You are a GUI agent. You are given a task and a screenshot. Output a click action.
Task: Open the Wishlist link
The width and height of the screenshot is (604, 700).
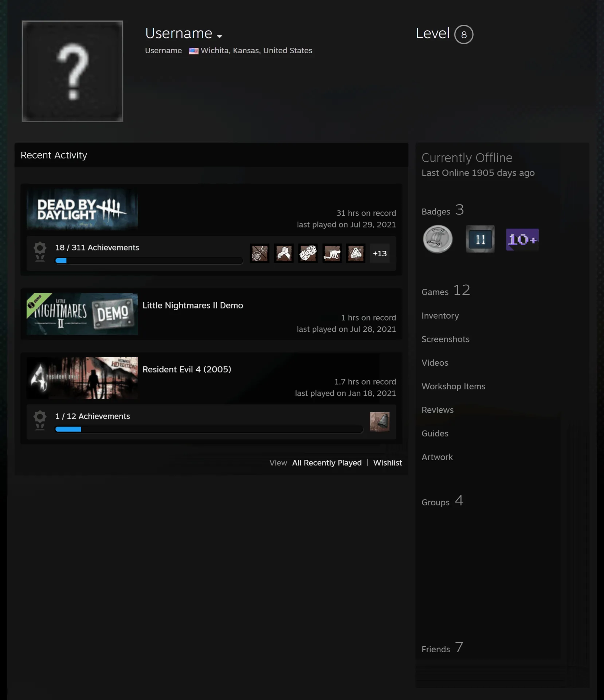388,463
